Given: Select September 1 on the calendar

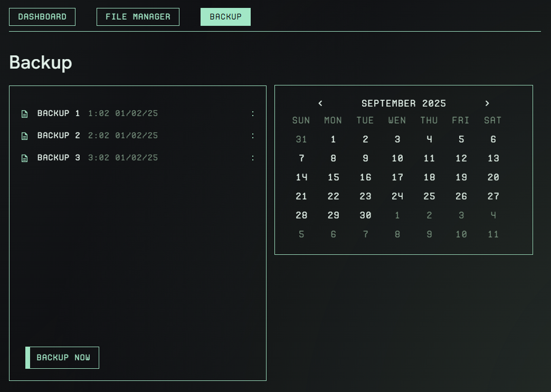Looking at the screenshot, I should [x=334, y=139].
